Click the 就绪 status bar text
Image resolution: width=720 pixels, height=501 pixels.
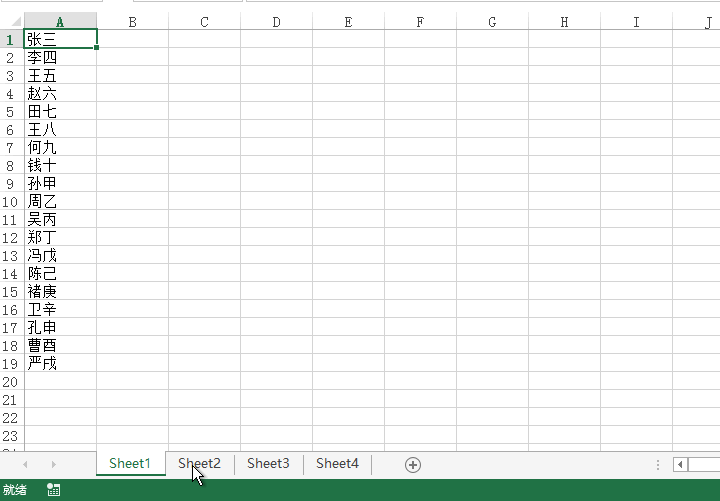15,490
